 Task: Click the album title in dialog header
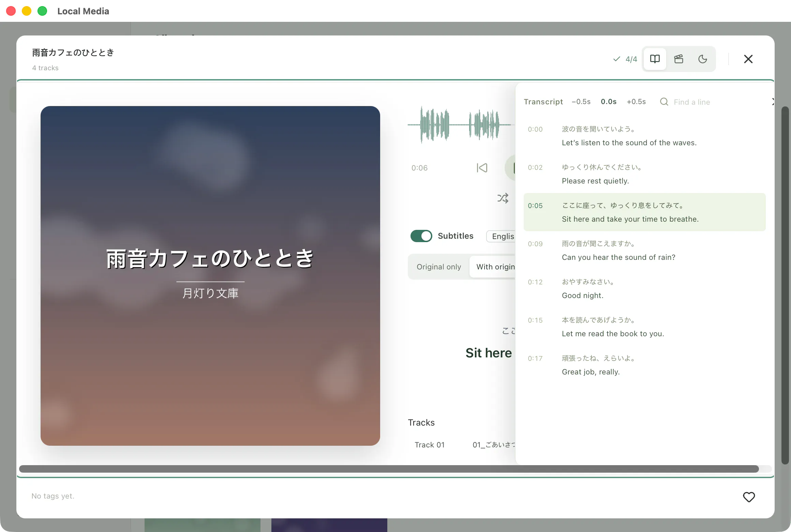[x=73, y=53]
